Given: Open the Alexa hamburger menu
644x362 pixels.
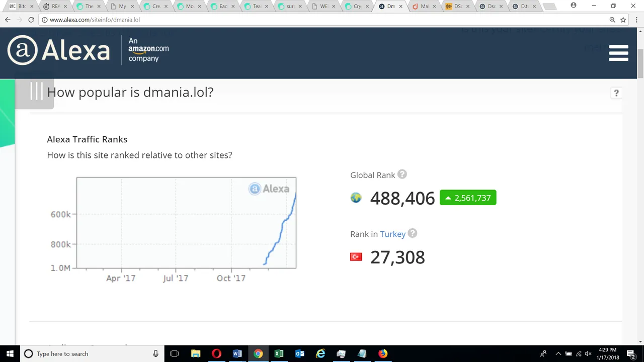Looking at the screenshot, I should (x=618, y=53).
